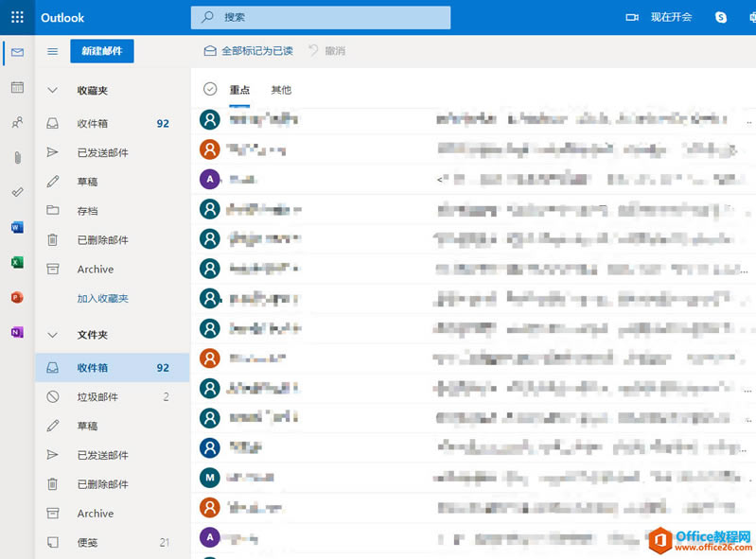Open 垃圾邮件 folder
Image resolution: width=756 pixels, height=559 pixels.
tap(112, 397)
